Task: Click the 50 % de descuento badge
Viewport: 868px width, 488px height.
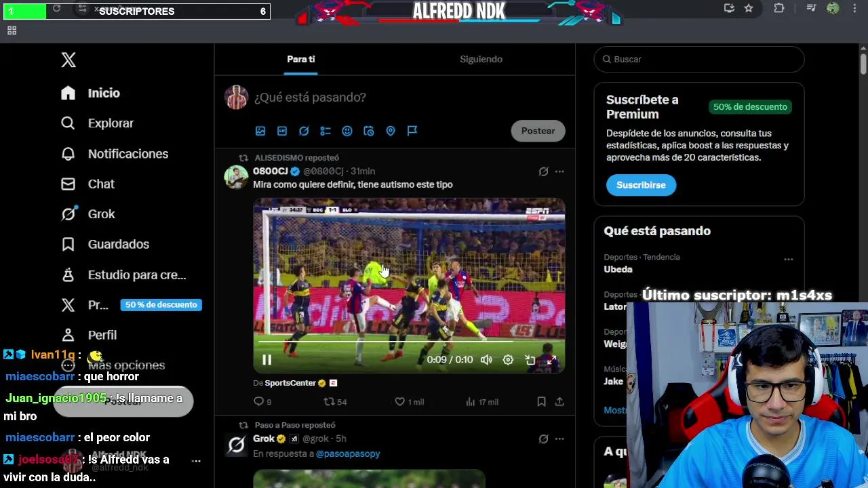Action: pyautogui.click(x=161, y=305)
